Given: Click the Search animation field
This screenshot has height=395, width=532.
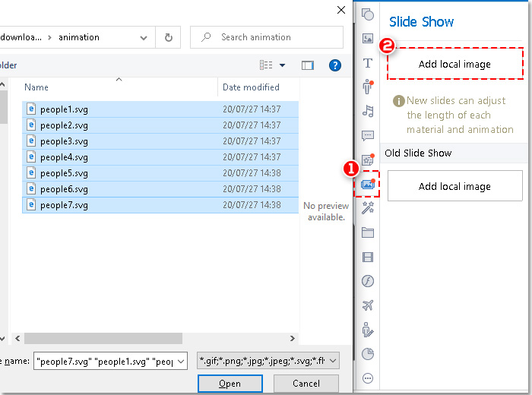Looking at the screenshot, I should 267,37.
